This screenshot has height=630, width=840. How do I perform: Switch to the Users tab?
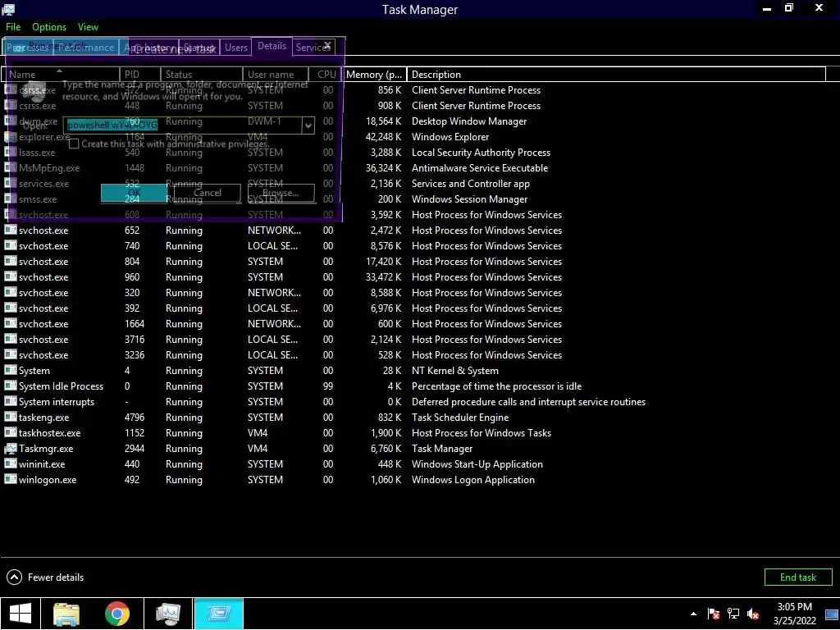tap(235, 47)
